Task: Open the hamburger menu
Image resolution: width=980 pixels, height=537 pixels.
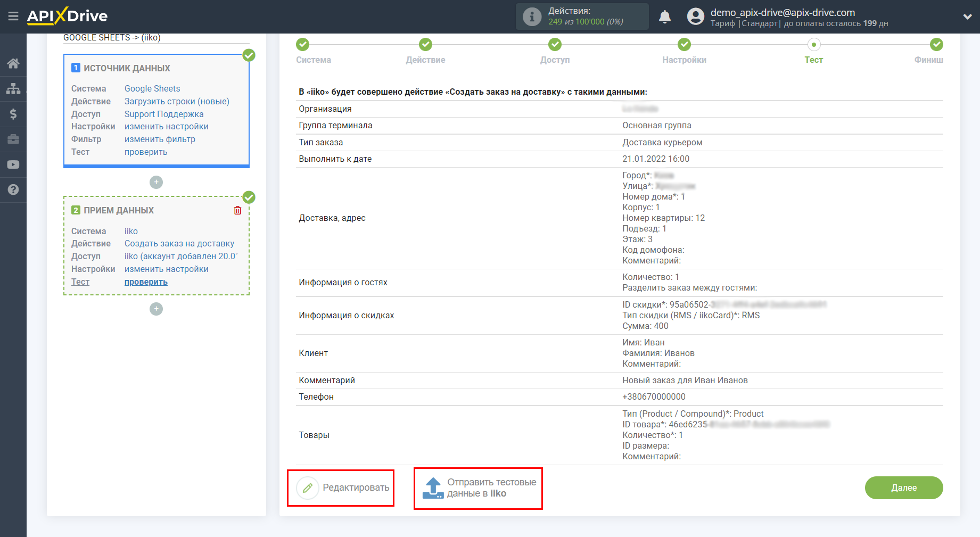Action: pyautogui.click(x=13, y=16)
